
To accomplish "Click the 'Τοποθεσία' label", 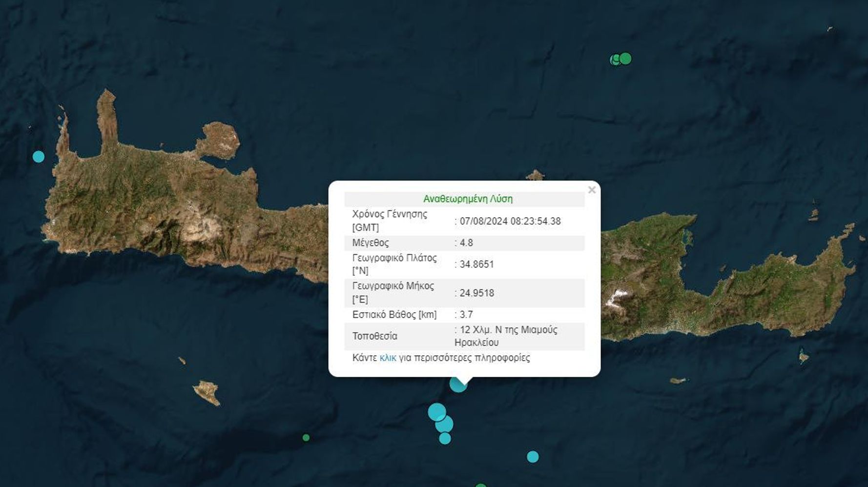I will [x=375, y=336].
